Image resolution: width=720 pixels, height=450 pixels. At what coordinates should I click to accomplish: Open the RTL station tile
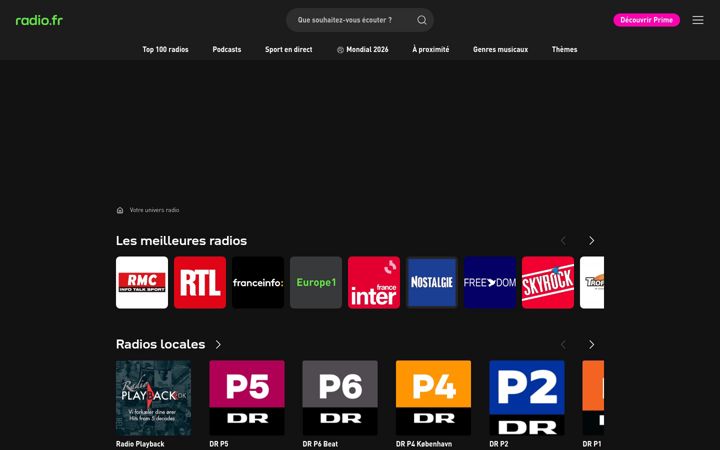pos(200,282)
